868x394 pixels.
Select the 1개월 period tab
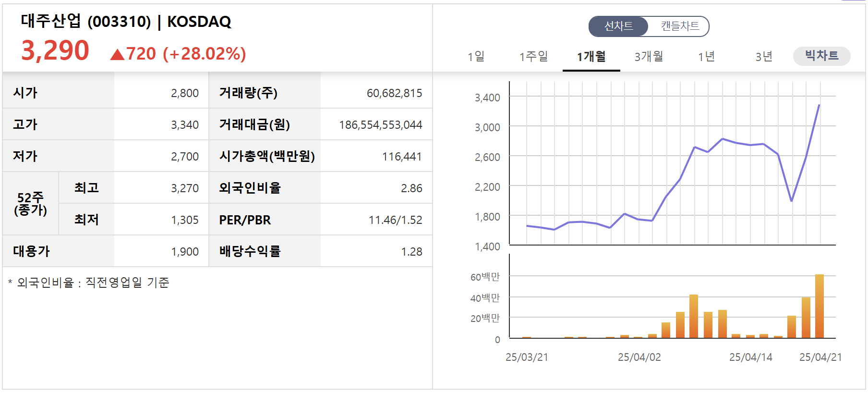click(x=591, y=57)
